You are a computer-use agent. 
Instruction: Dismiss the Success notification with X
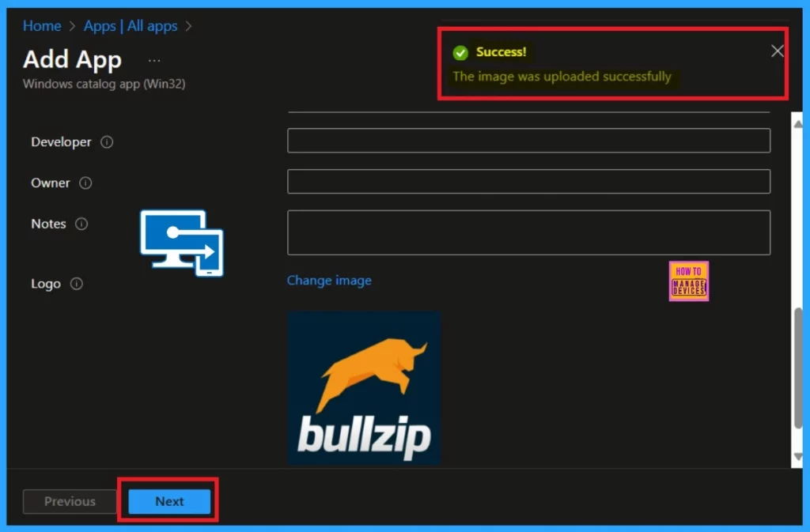tap(777, 51)
